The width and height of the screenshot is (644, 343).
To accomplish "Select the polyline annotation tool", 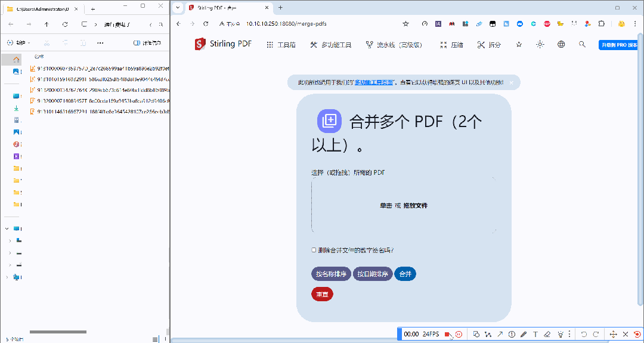I will [x=488, y=335].
